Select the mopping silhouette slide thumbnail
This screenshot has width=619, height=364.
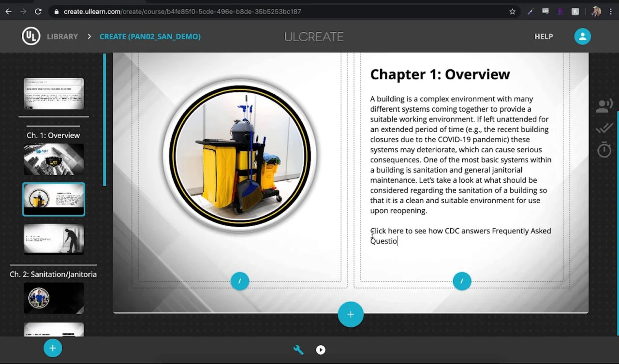[54, 239]
